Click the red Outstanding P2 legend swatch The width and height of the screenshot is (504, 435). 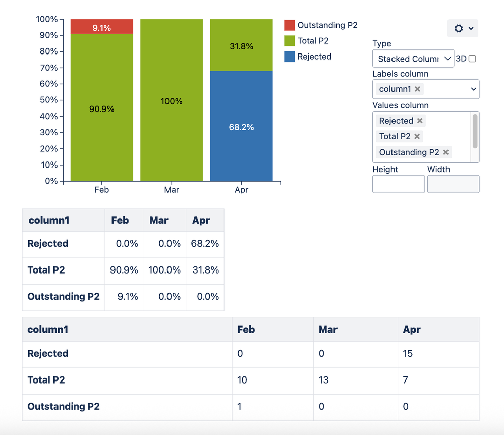pos(290,25)
